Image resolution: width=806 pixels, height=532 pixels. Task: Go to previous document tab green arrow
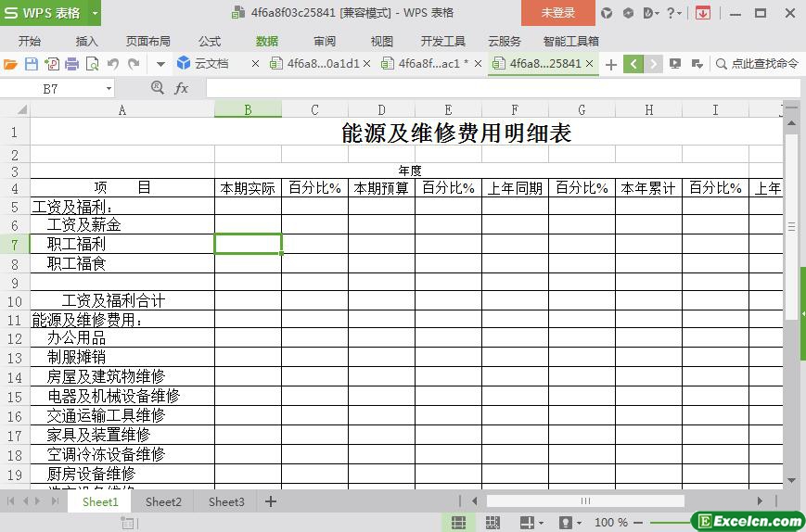633,64
